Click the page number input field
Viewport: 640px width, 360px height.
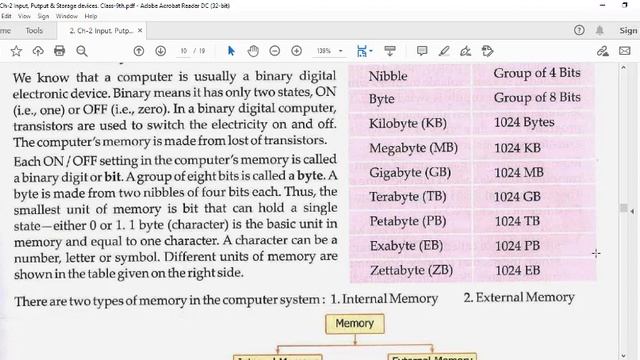coord(184,51)
